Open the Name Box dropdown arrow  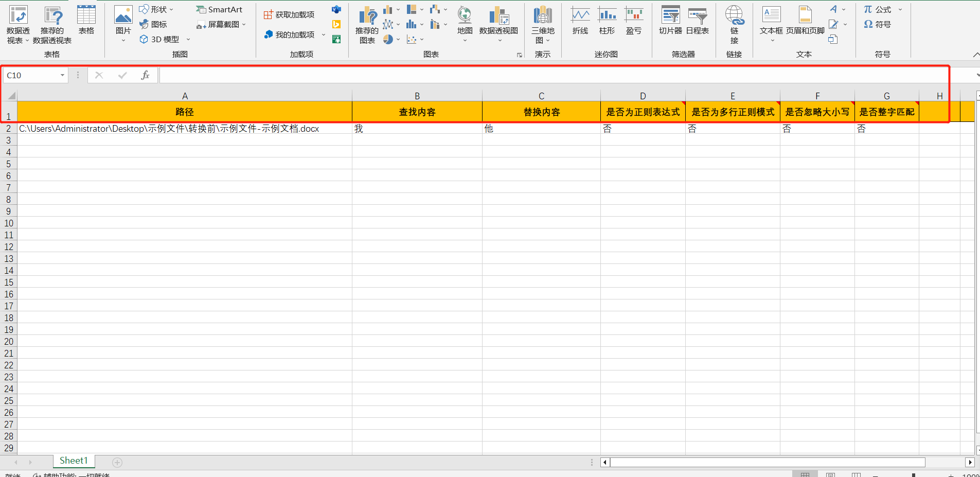point(61,75)
